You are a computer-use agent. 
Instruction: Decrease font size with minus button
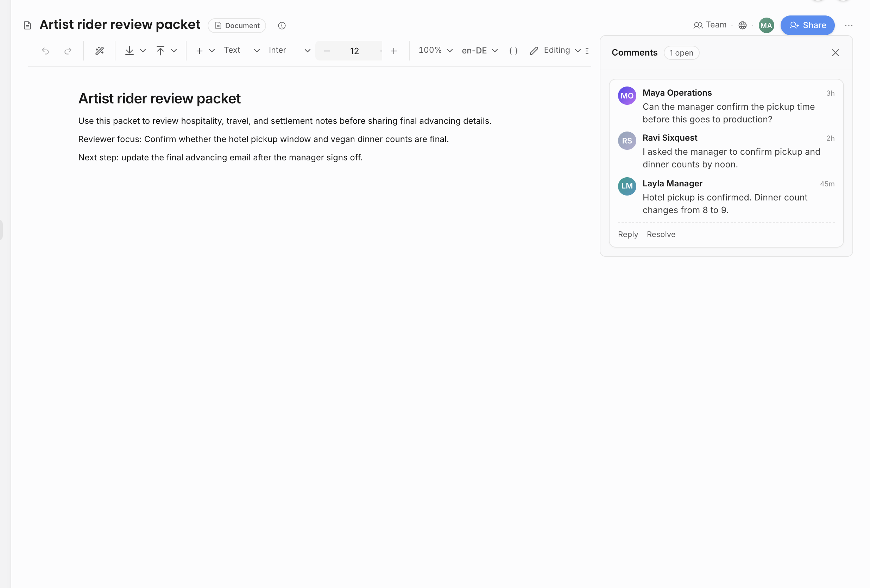tap(327, 51)
